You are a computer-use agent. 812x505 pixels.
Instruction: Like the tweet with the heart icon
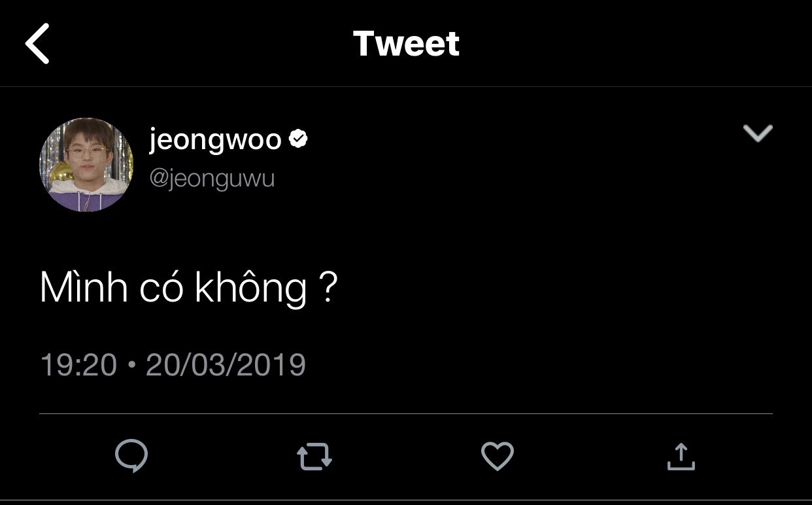pos(498,457)
